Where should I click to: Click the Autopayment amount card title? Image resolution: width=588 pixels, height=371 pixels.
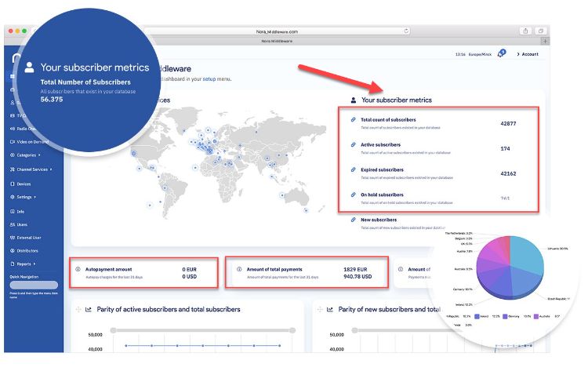(x=108, y=269)
